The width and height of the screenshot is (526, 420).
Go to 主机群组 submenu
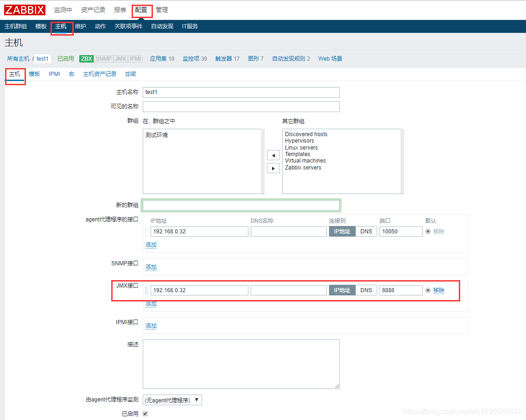(15, 26)
